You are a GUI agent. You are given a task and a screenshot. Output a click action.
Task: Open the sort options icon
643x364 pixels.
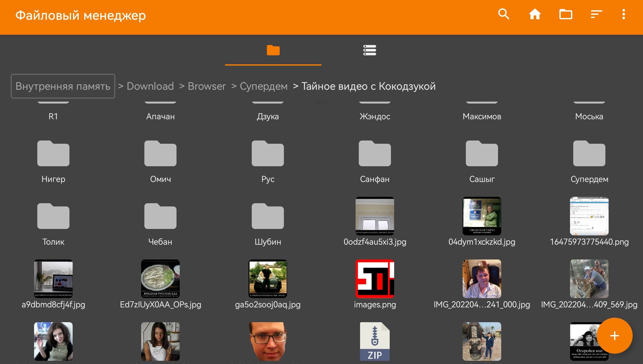coord(596,14)
